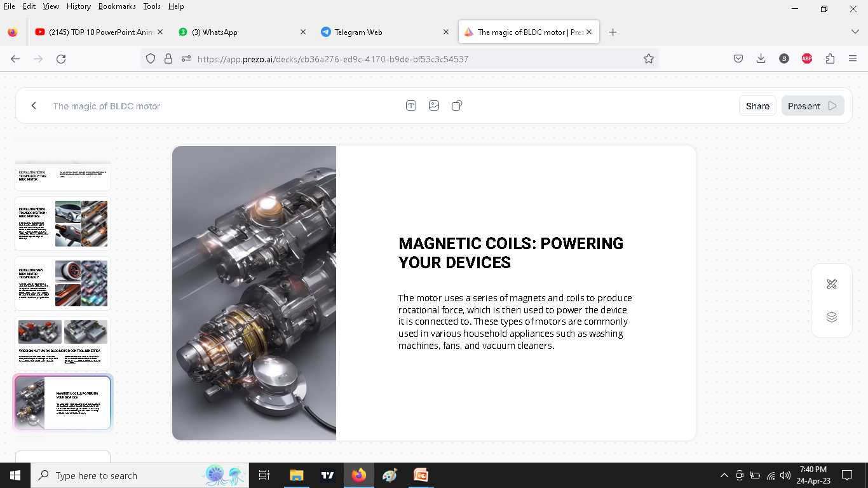
Task: Open the Paint taskbar icon
Action: (390, 475)
